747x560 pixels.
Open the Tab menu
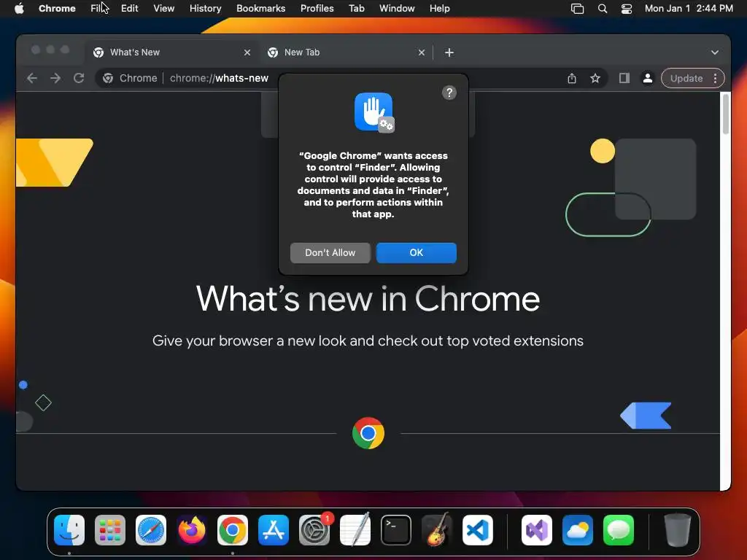click(356, 9)
